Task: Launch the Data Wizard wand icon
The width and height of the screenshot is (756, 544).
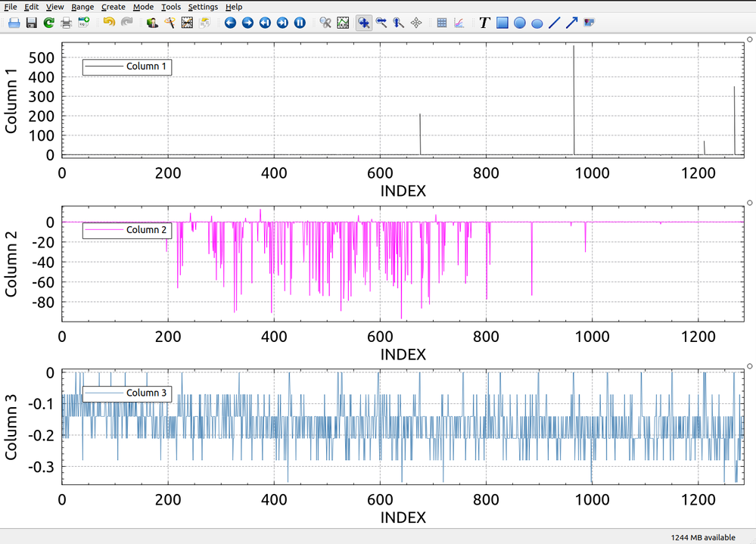Action: click(170, 23)
